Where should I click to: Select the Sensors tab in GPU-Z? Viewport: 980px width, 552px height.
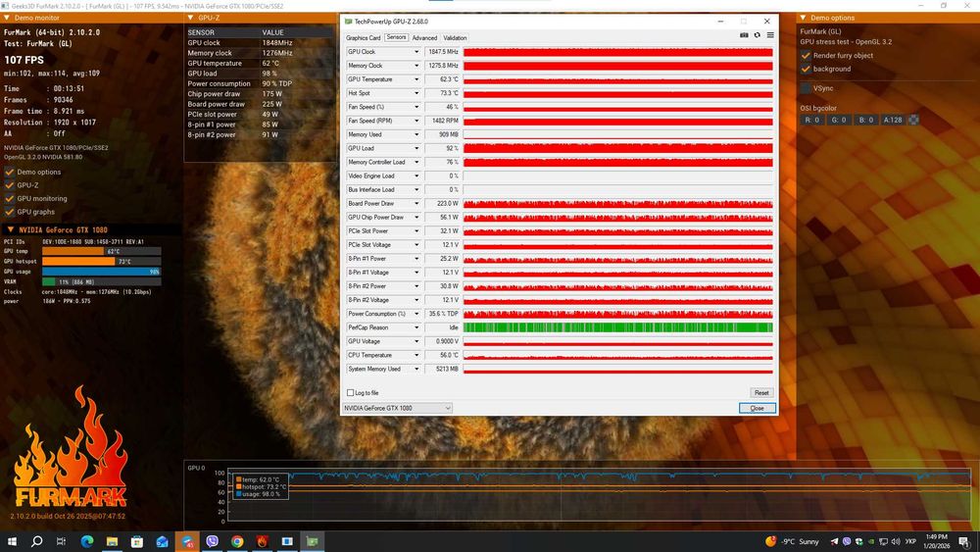pos(396,37)
